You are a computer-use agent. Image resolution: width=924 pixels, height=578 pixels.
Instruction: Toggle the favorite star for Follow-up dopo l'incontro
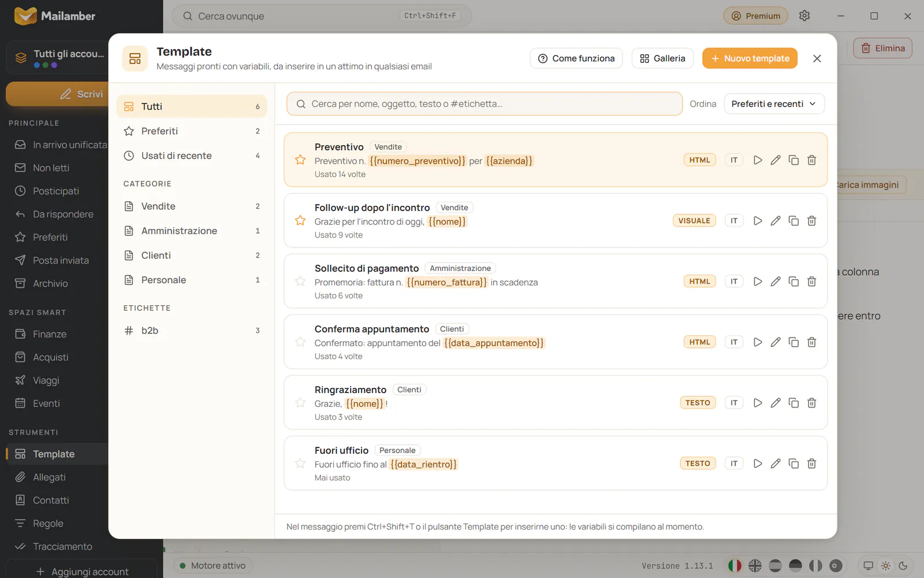(x=300, y=220)
